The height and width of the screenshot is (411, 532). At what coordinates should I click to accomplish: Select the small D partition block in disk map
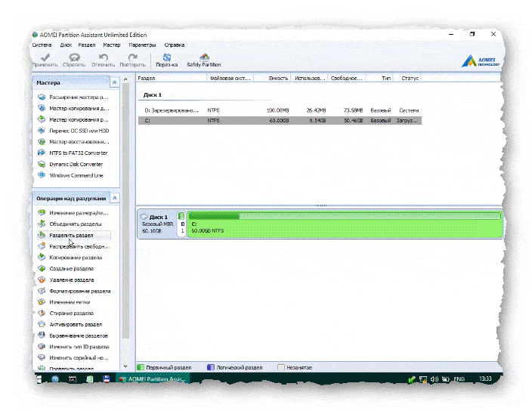[x=182, y=224]
